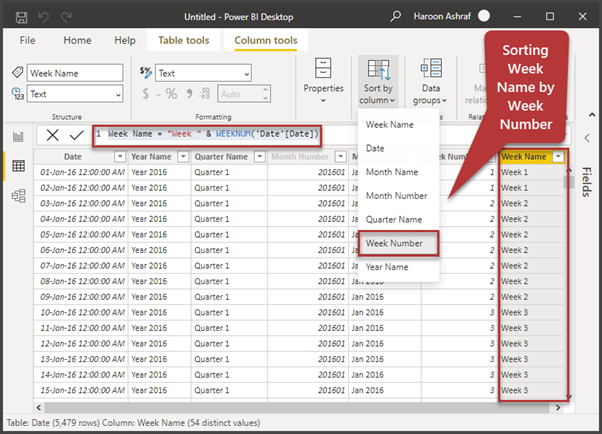Click the Save icon in title bar
This screenshot has width=602, height=434.
pyautogui.click(x=21, y=17)
